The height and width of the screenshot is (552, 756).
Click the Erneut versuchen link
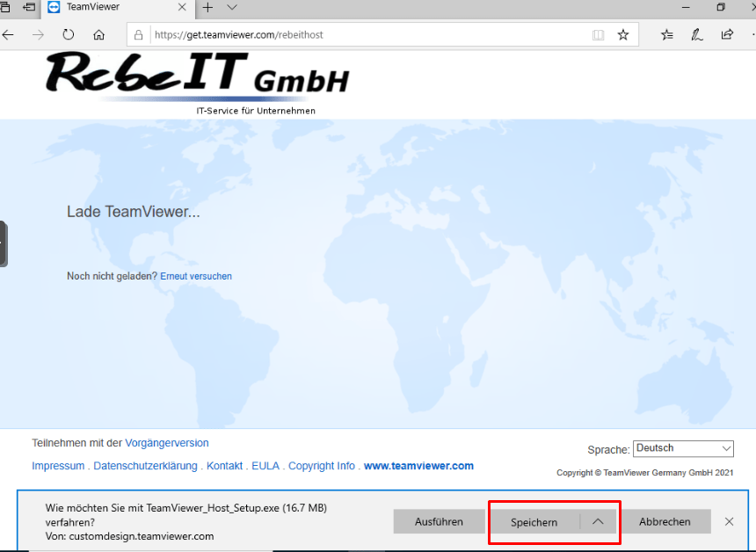[196, 276]
